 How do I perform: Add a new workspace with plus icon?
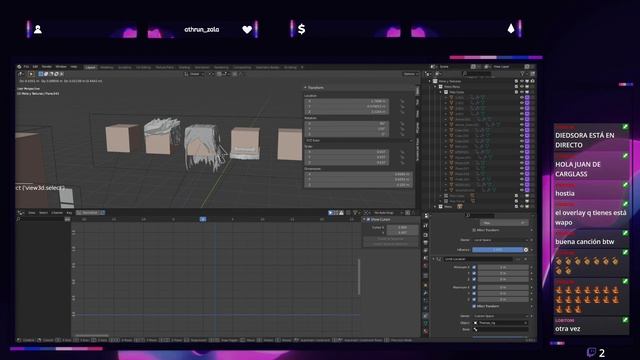[302, 67]
